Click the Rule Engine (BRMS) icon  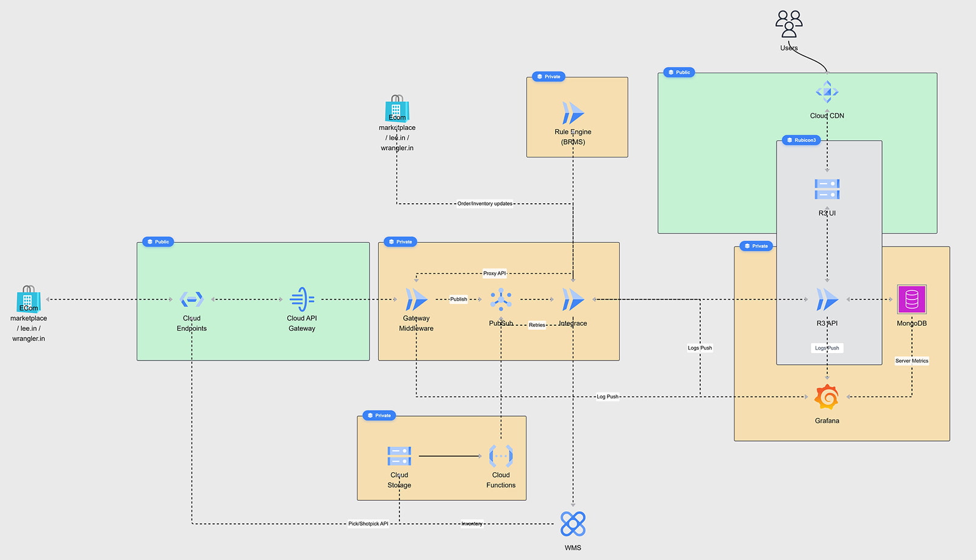click(573, 113)
